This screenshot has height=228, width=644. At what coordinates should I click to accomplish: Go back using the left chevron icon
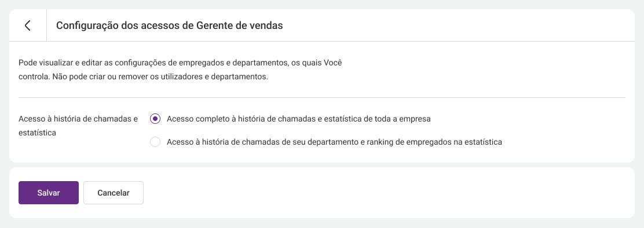click(28, 25)
